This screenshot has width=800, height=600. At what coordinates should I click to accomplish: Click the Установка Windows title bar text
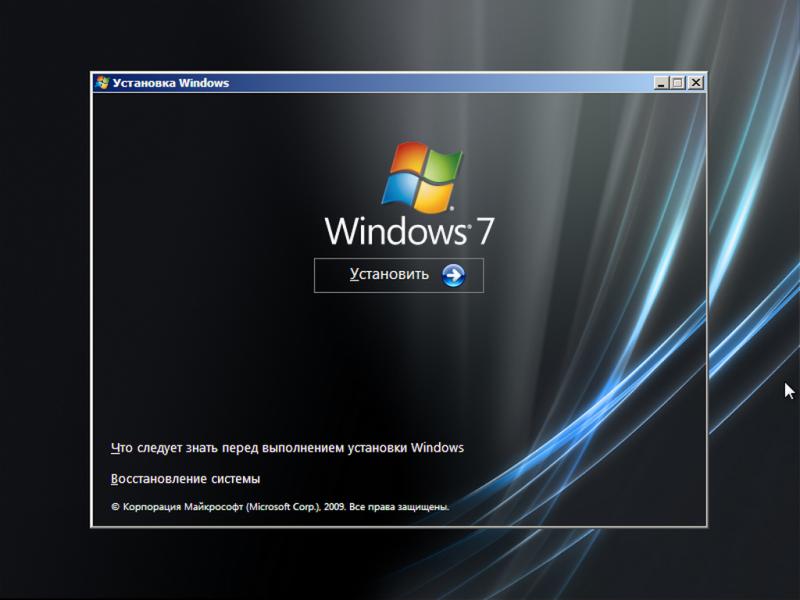click(171, 83)
